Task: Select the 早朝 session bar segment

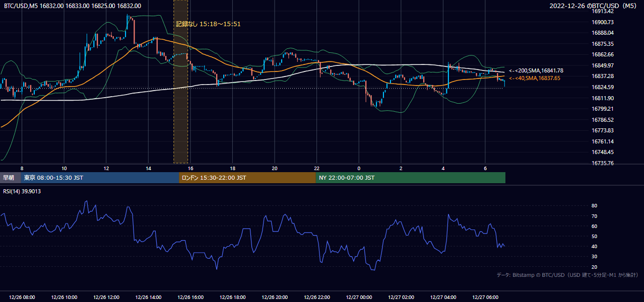Action: (10, 178)
